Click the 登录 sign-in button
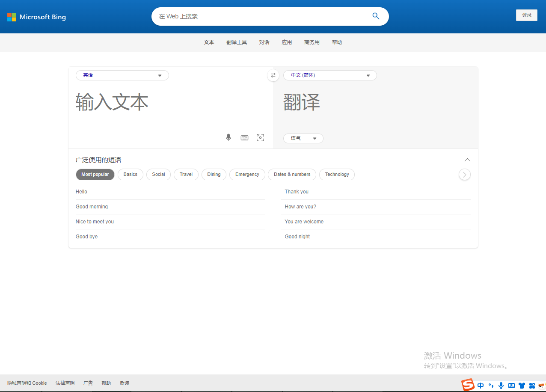 coord(527,15)
